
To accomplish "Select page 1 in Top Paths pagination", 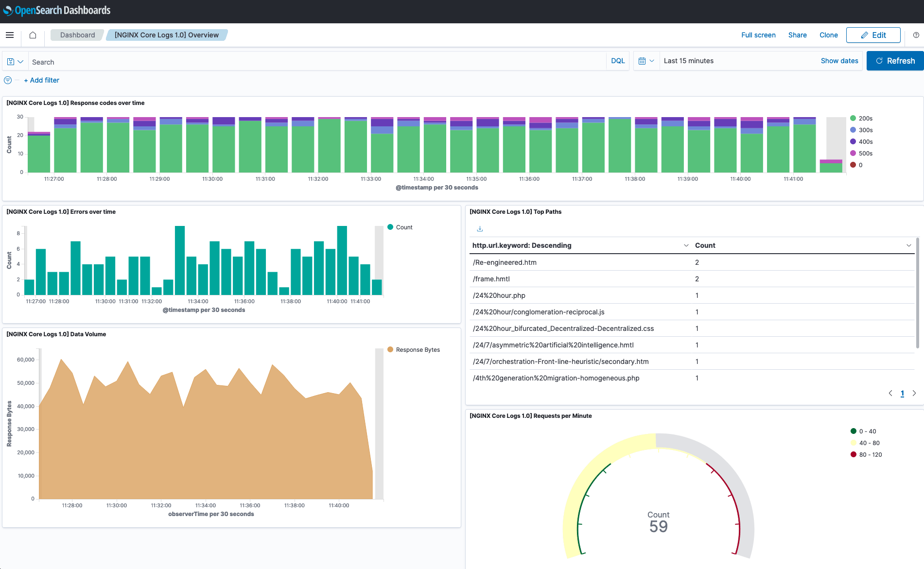I will click(x=902, y=394).
